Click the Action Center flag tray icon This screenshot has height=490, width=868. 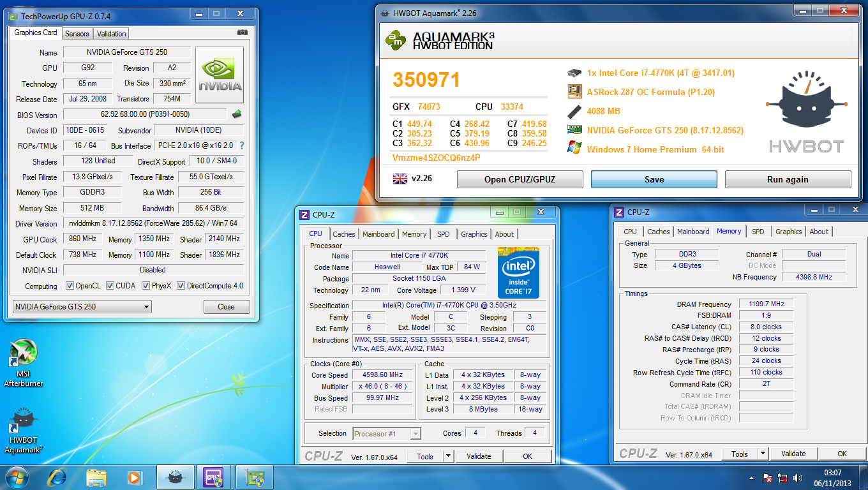[x=768, y=477]
